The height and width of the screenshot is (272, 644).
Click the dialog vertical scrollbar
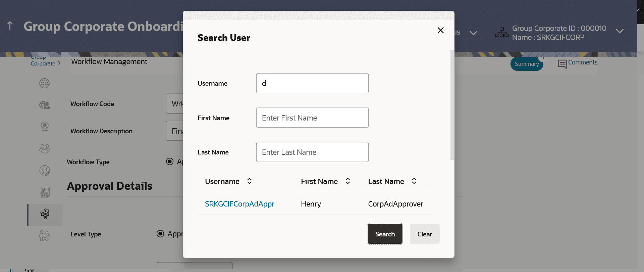click(452, 105)
